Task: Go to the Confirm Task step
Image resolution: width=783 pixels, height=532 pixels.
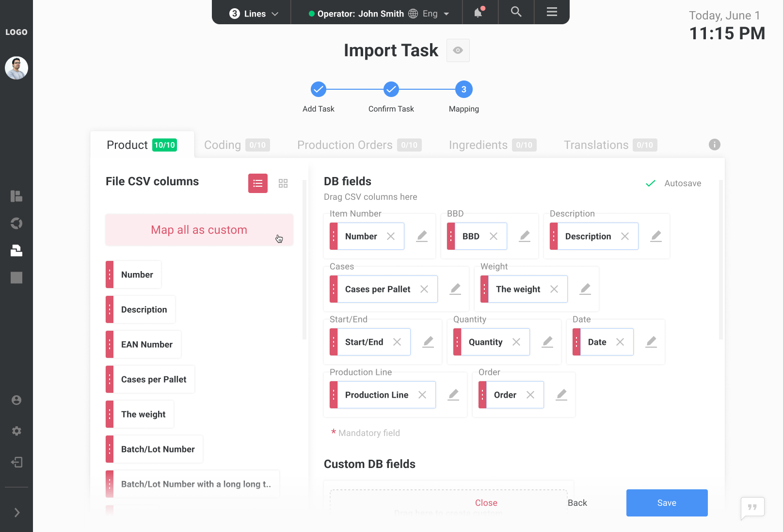Action: 391,89
